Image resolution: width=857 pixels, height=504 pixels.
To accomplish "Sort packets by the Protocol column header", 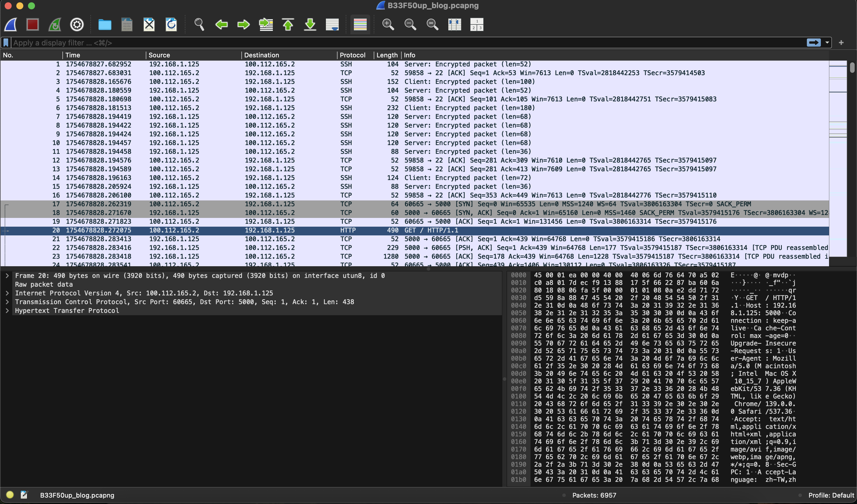I will click(352, 55).
